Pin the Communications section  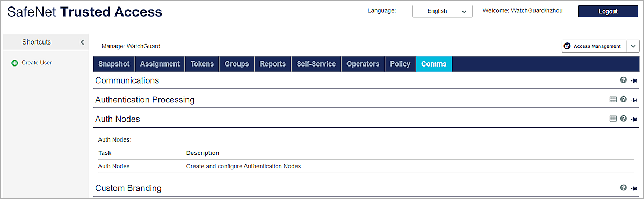click(x=634, y=81)
